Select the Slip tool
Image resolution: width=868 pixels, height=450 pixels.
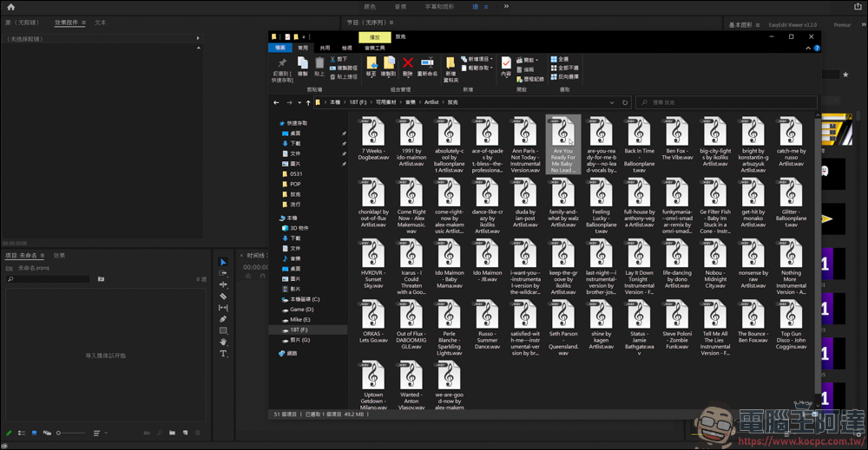pyautogui.click(x=223, y=308)
